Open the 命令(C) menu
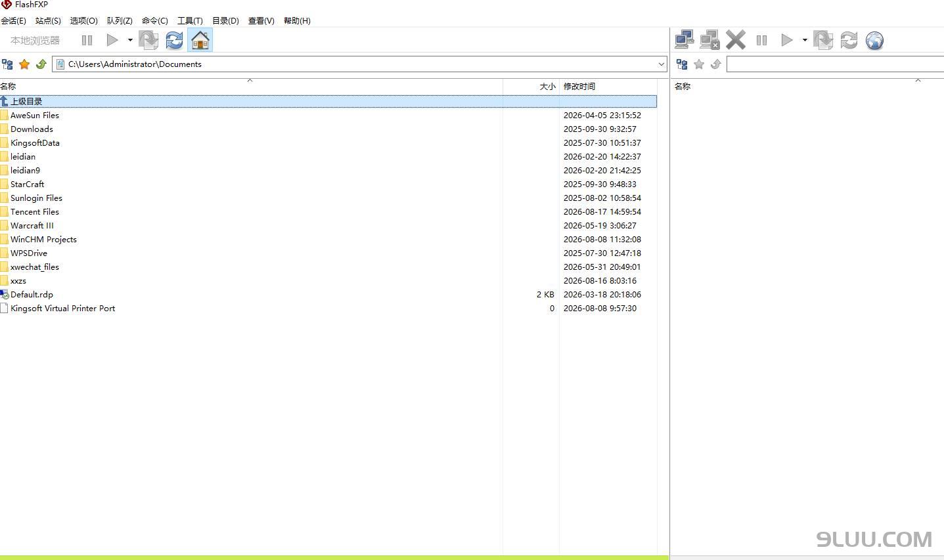The image size is (944, 560). coord(155,21)
